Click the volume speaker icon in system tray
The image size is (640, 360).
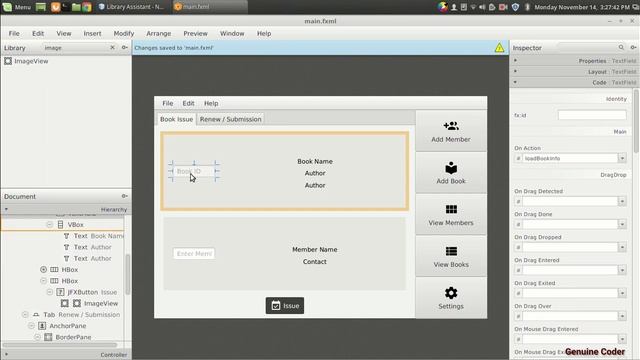click(482, 7)
